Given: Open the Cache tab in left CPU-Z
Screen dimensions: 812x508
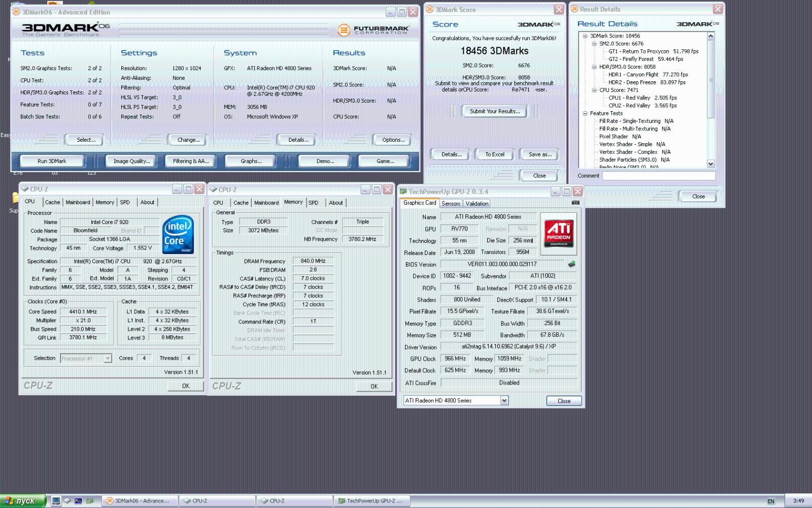Looking at the screenshot, I should (52, 202).
